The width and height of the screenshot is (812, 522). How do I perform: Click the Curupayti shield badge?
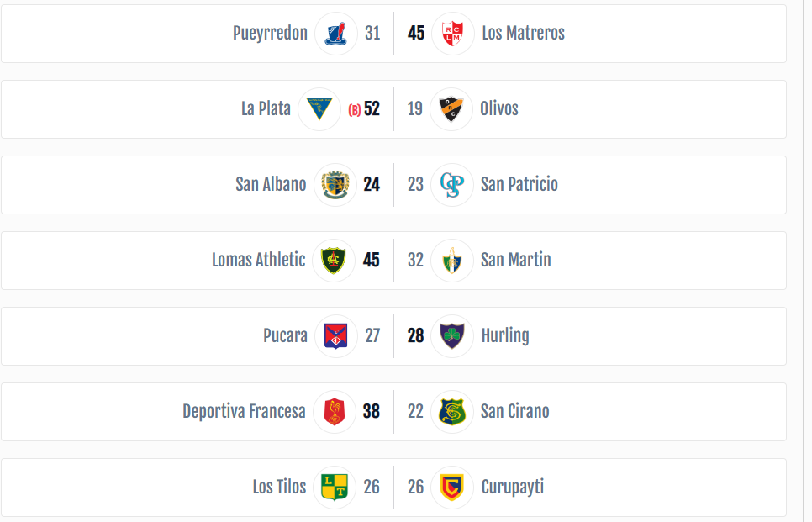(452, 488)
